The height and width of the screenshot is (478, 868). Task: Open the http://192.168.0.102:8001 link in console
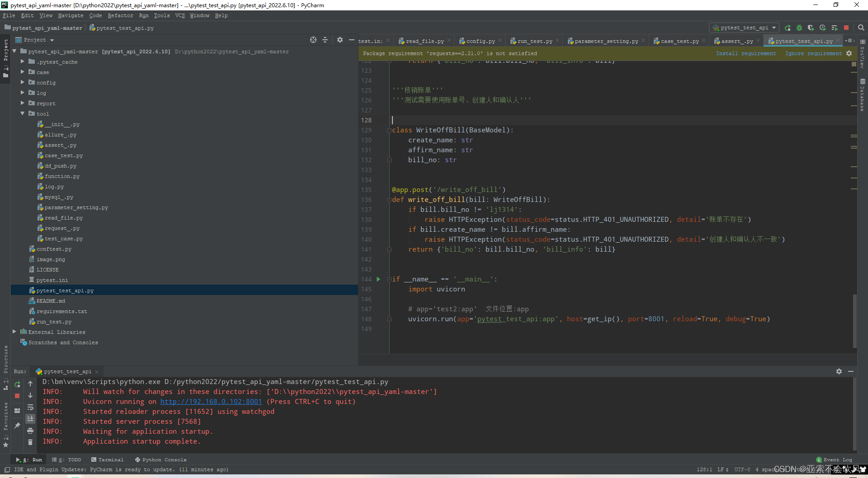(x=211, y=402)
